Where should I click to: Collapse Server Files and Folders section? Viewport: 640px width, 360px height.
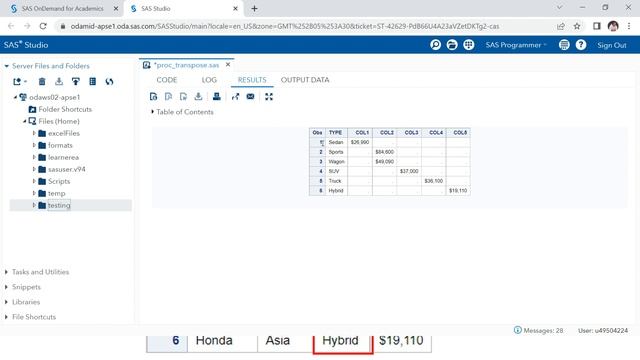[x=7, y=66]
